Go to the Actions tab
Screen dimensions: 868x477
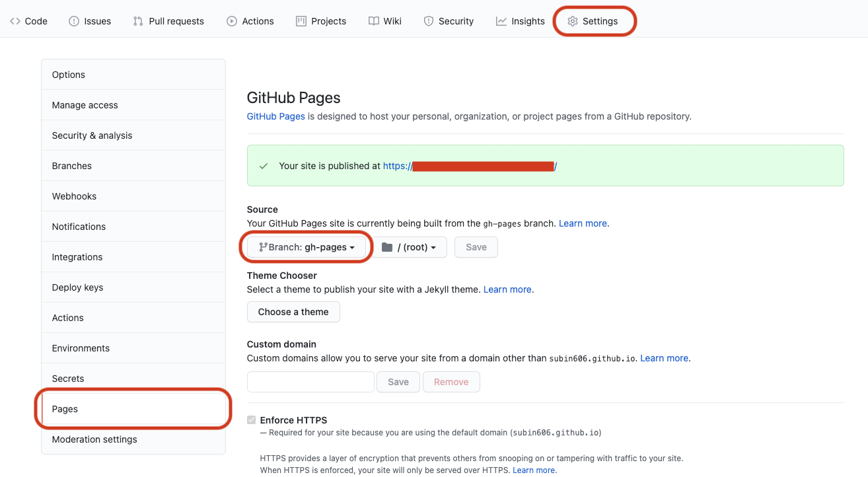coord(250,21)
